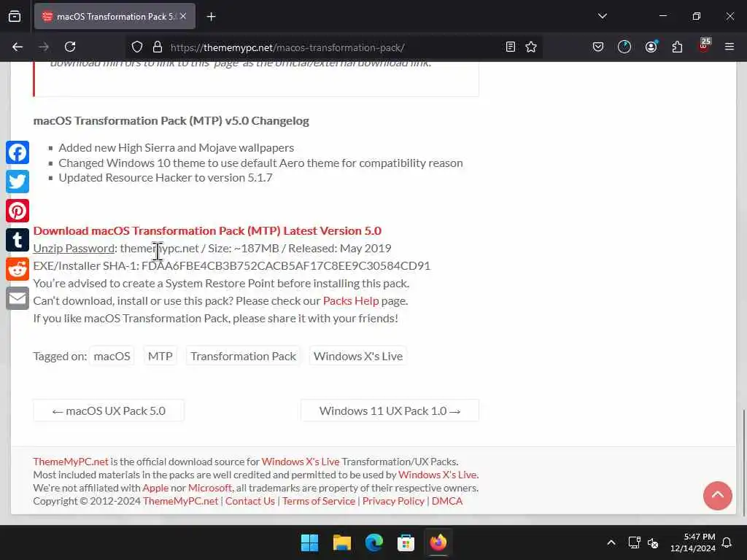Open the network status tray icon
747x560 pixels.
click(x=634, y=542)
